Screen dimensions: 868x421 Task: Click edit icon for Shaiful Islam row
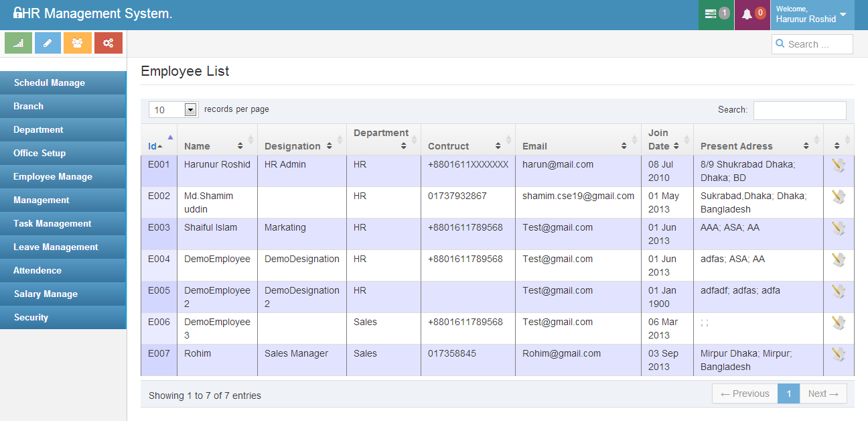coord(838,228)
